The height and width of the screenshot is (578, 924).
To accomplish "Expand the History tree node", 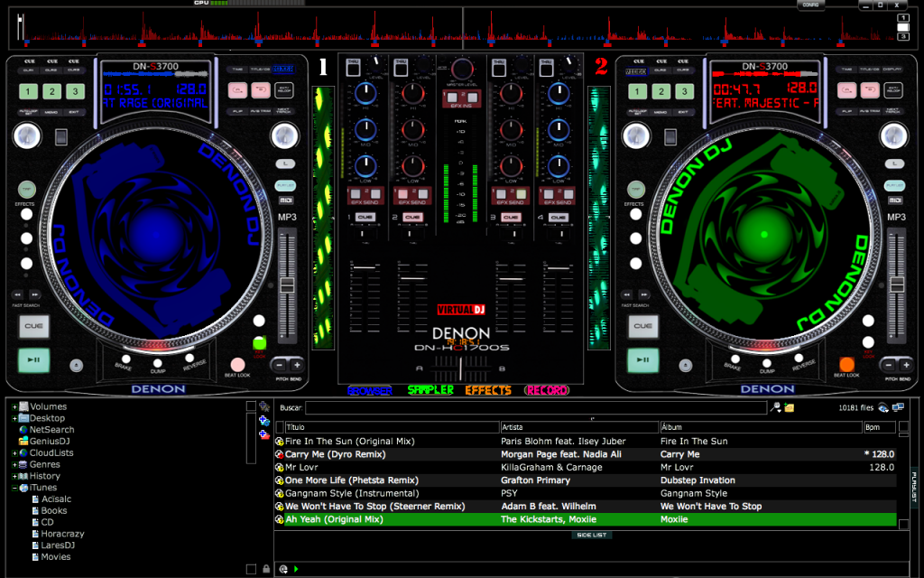I will pos(14,476).
